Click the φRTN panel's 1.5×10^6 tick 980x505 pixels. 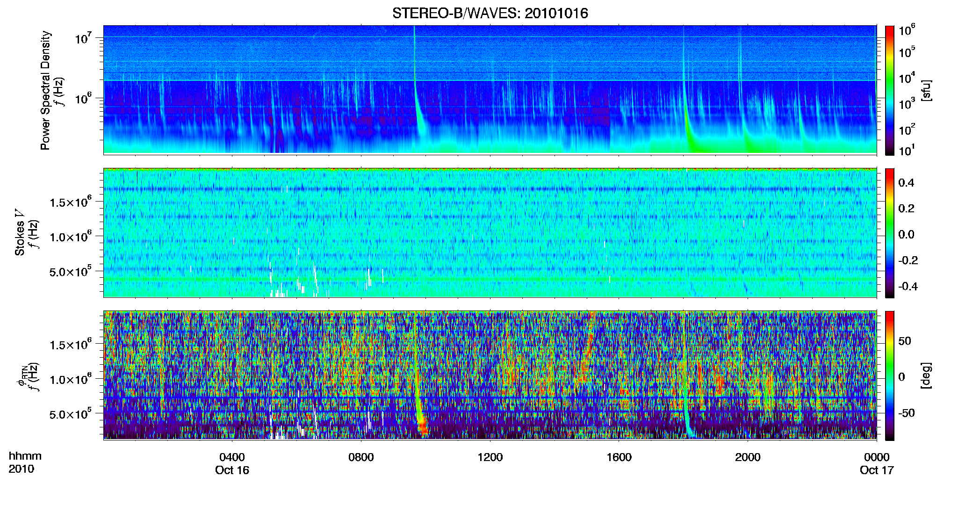pos(71,345)
